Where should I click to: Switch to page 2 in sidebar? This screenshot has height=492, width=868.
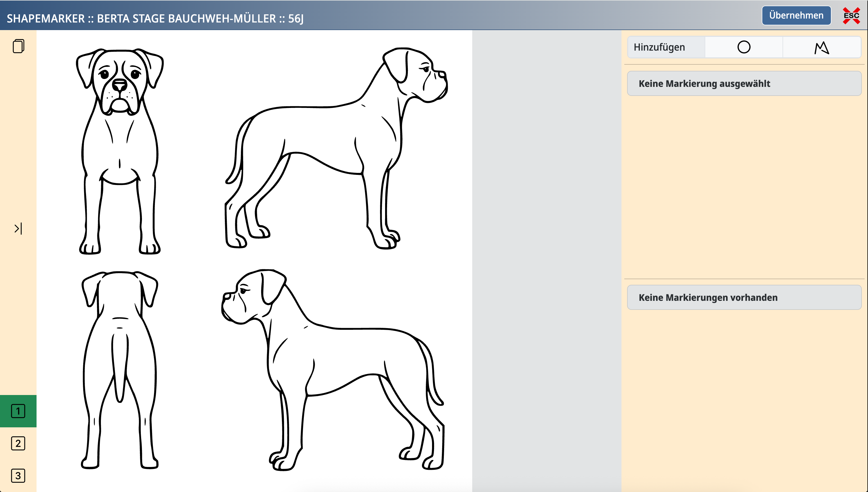pyautogui.click(x=18, y=443)
